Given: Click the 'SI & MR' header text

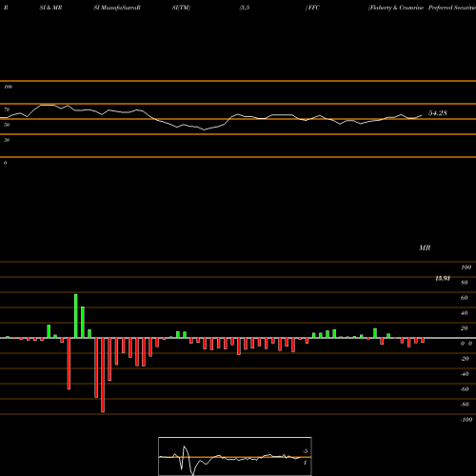Looking at the screenshot, I should (50, 8).
